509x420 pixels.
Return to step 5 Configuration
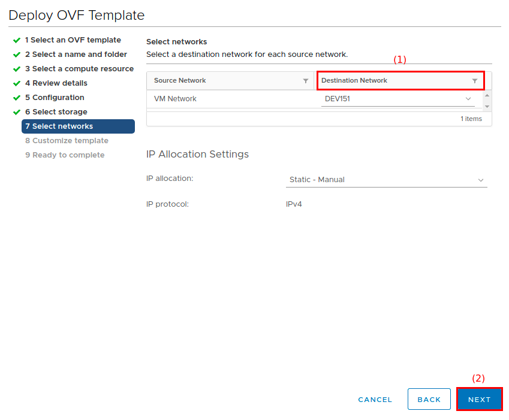coord(55,98)
